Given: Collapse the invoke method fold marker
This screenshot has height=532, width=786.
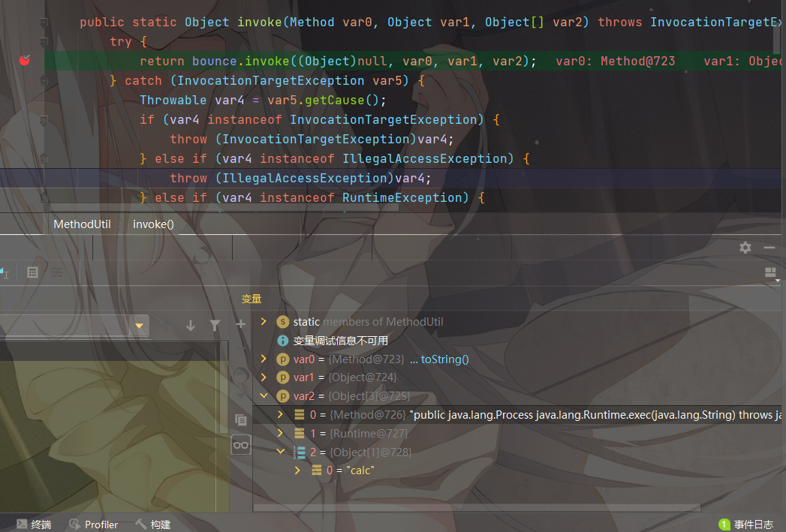Looking at the screenshot, I should point(44,22).
